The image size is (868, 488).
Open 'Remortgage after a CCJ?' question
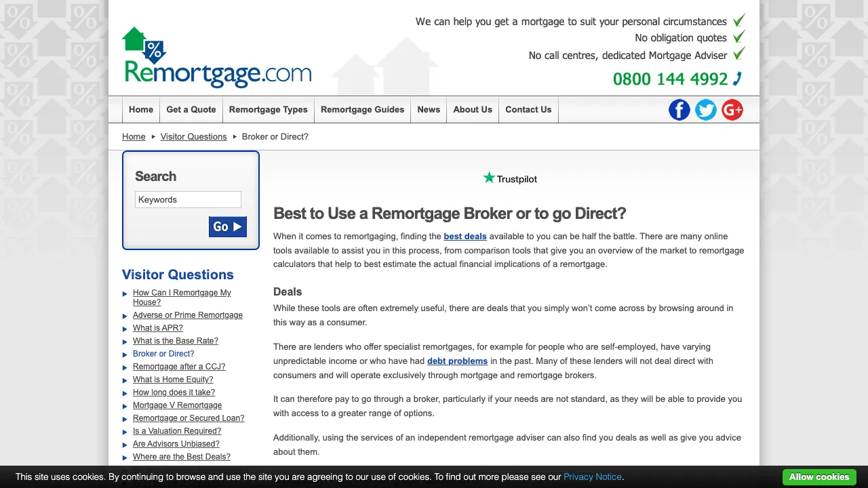pos(179,367)
